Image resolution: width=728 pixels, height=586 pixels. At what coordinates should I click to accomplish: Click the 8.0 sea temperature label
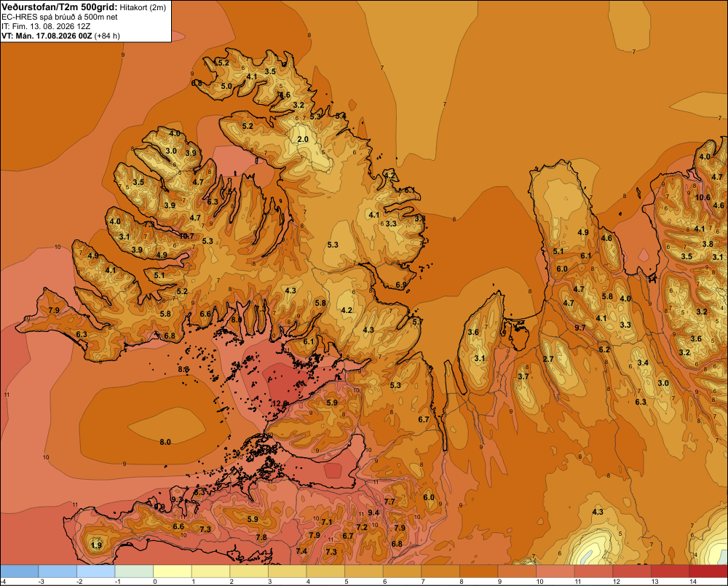point(165,442)
